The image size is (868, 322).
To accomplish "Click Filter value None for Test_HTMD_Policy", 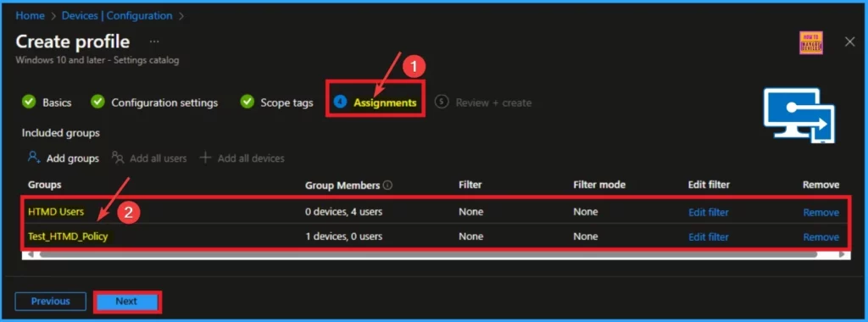I will click(x=471, y=236).
